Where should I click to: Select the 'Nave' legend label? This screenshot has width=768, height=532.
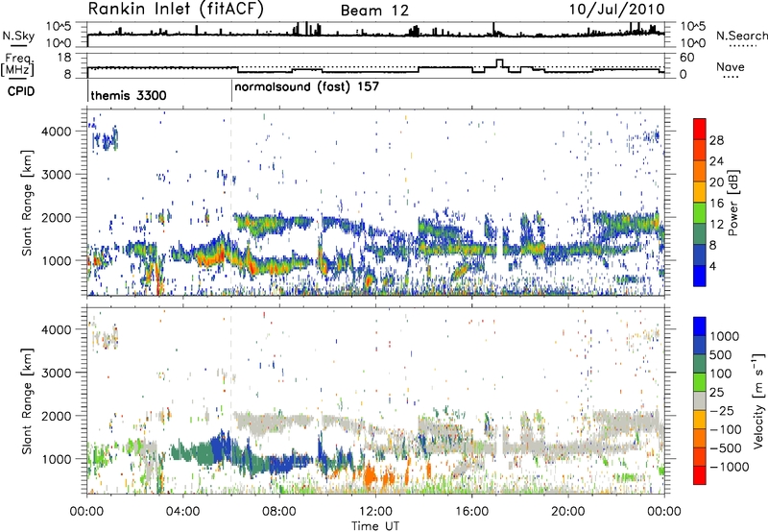(731, 66)
